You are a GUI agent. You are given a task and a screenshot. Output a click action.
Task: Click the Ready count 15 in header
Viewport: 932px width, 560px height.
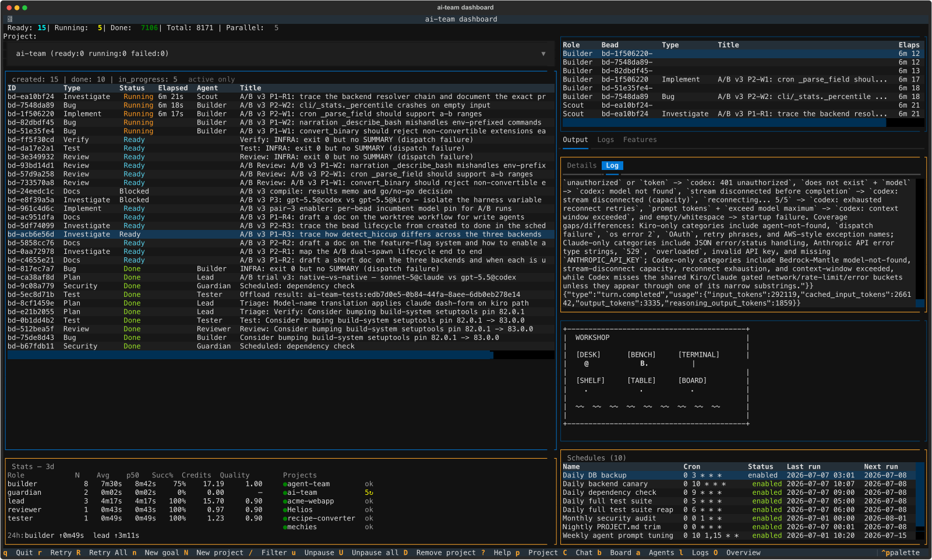(x=41, y=28)
